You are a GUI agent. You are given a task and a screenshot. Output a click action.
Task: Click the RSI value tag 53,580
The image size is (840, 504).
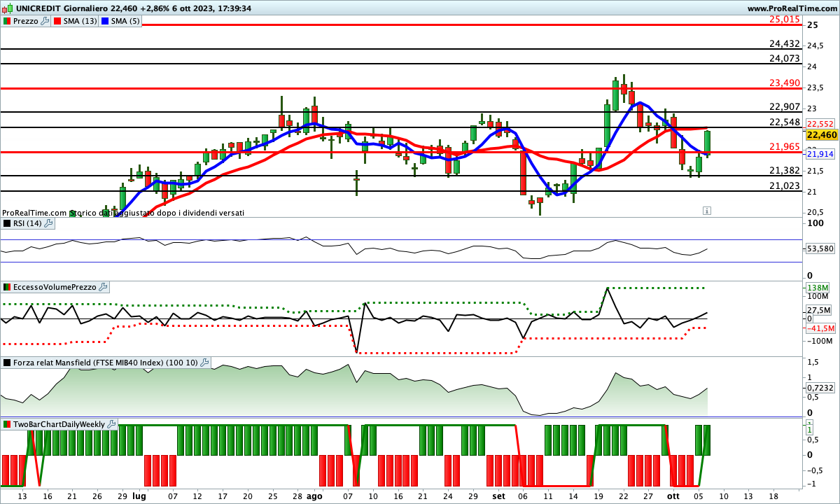pos(822,248)
